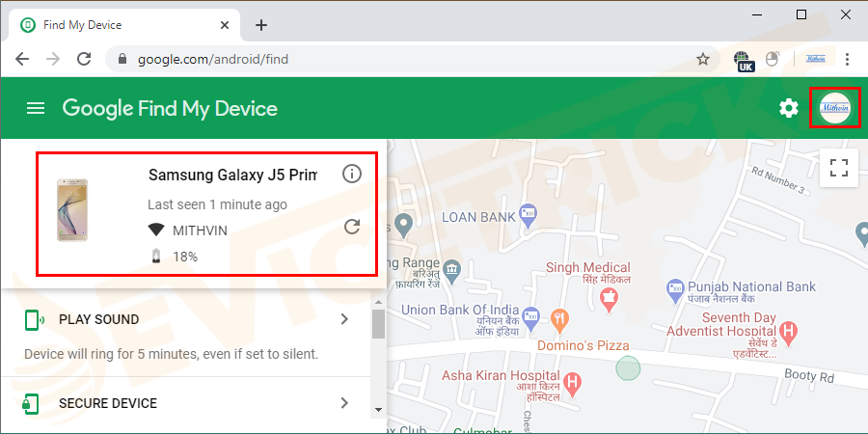Open a new browser tab
This screenshot has height=434, width=868.
(261, 25)
